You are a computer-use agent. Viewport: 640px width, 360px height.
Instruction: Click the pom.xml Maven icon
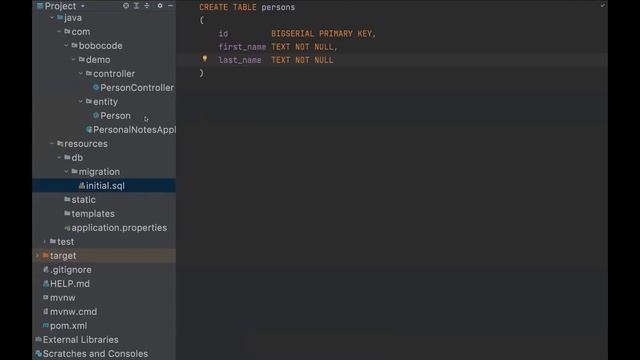[x=46, y=326]
